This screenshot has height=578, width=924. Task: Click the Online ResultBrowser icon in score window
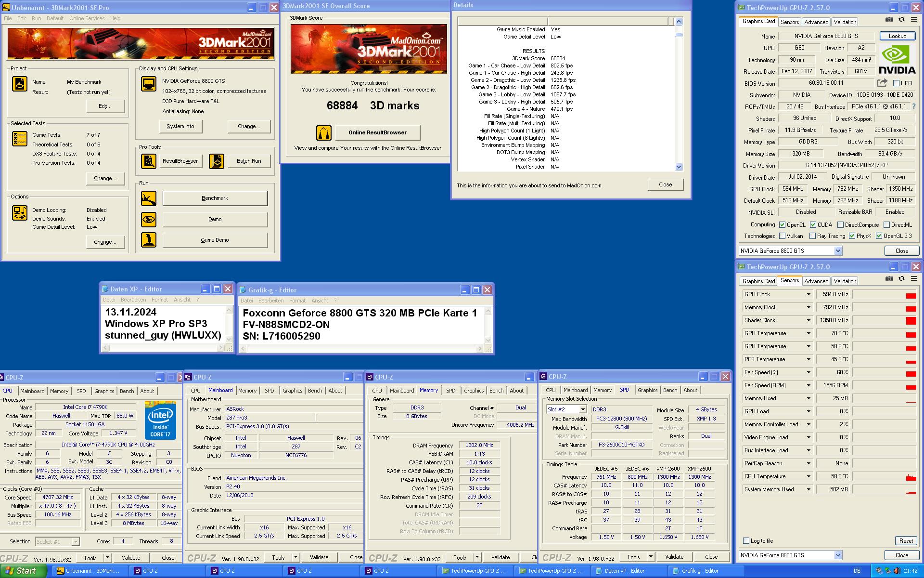point(324,132)
